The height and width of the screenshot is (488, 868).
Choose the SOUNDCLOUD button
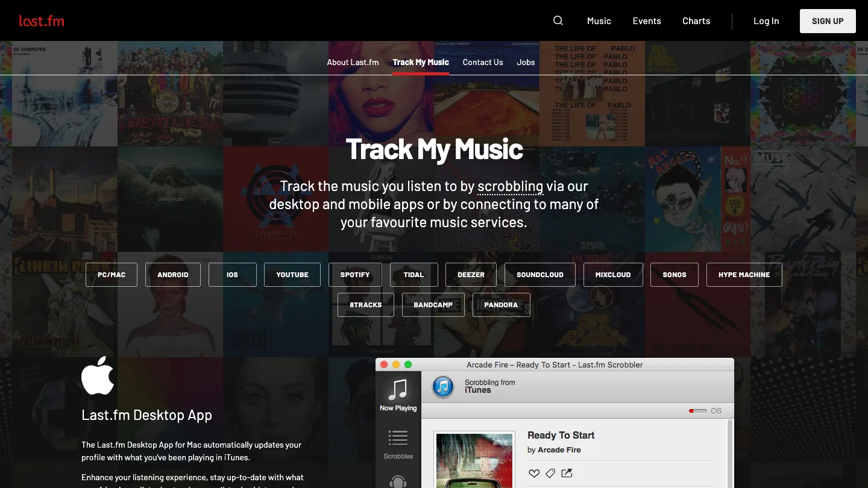(x=540, y=275)
